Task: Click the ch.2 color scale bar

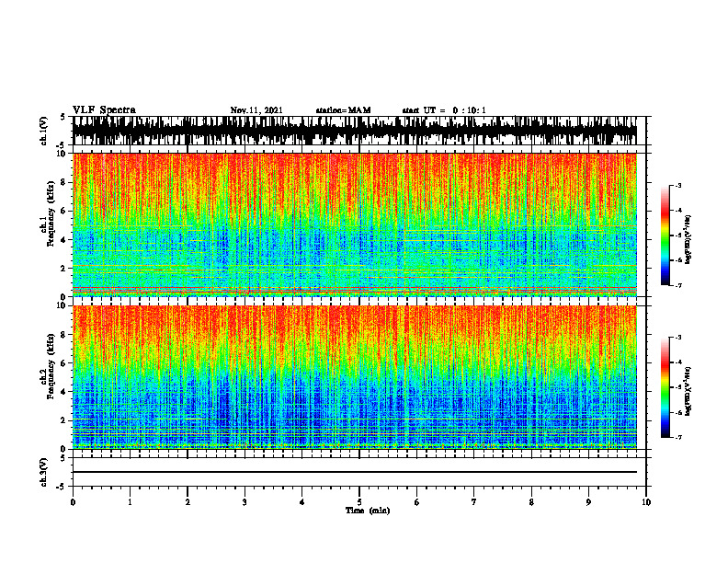Action: tap(665, 387)
